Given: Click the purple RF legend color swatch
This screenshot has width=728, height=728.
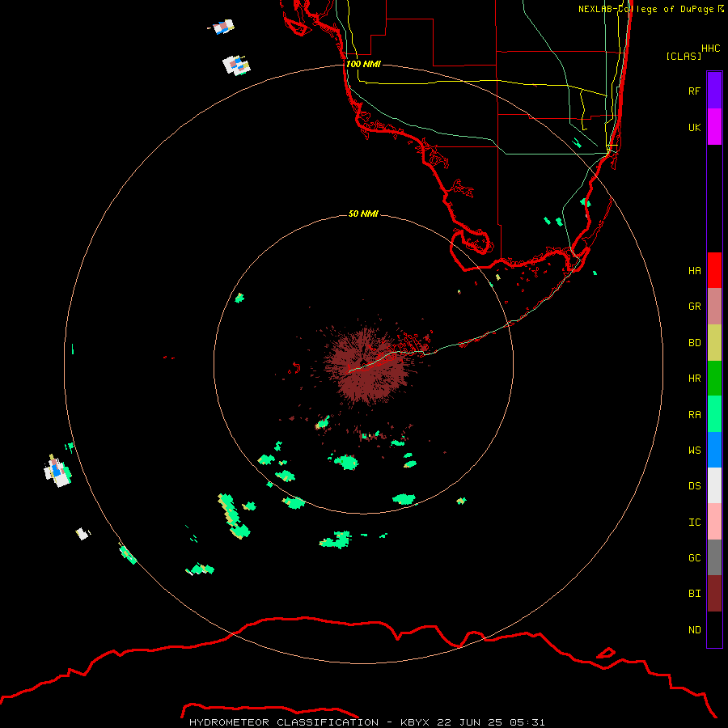Looking at the screenshot, I should [x=714, y=91].
